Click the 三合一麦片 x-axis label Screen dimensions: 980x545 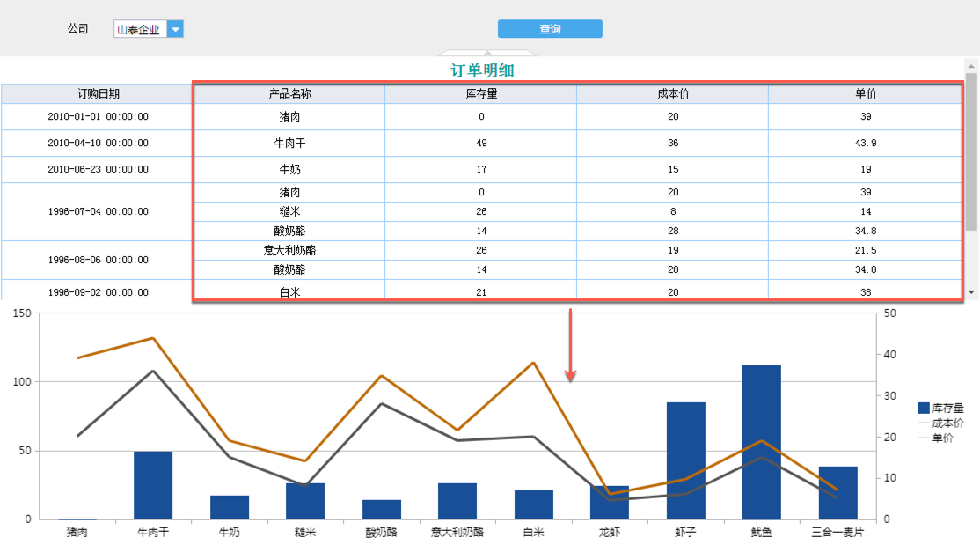point(837,533)
